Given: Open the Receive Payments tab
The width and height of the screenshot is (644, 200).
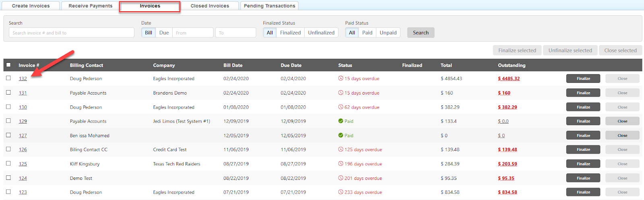Looking at the screenshot, I should (x=91, y=6).
